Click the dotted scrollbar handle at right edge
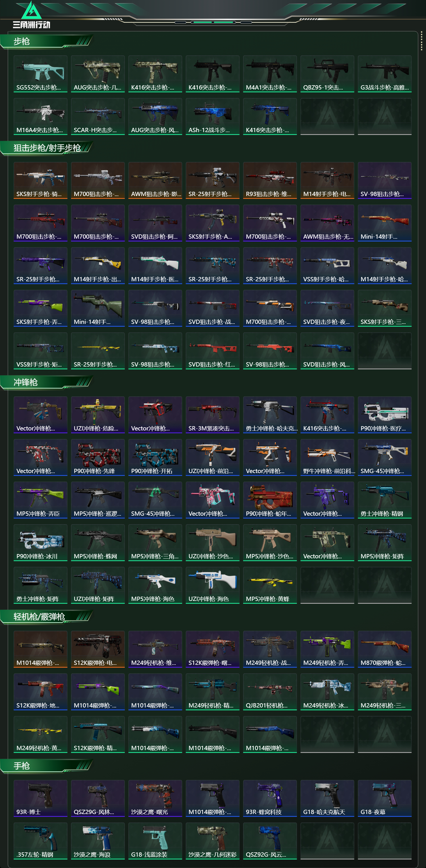Image resolution: width=426 pixels, height=868 pixels. coord(421,42)
